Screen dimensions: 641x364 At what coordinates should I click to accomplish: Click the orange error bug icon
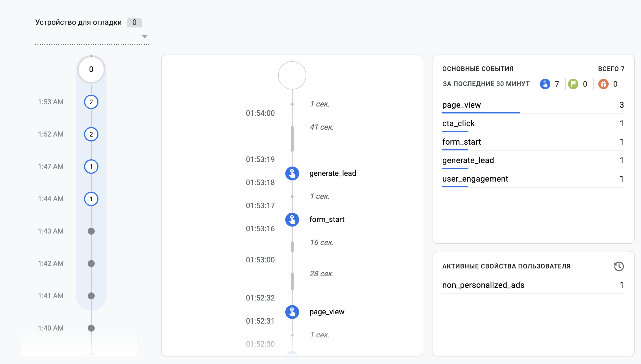603,84
